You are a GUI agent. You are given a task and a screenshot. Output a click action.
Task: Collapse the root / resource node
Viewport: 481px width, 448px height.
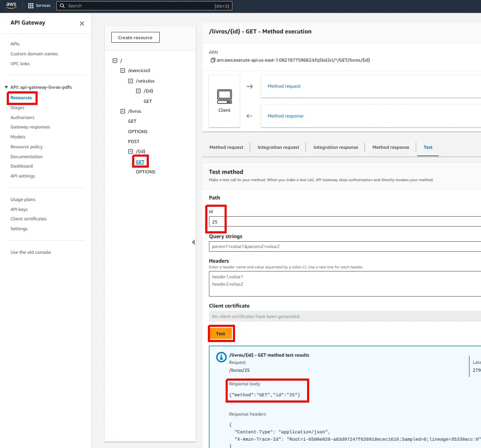[x=115, y=61]
